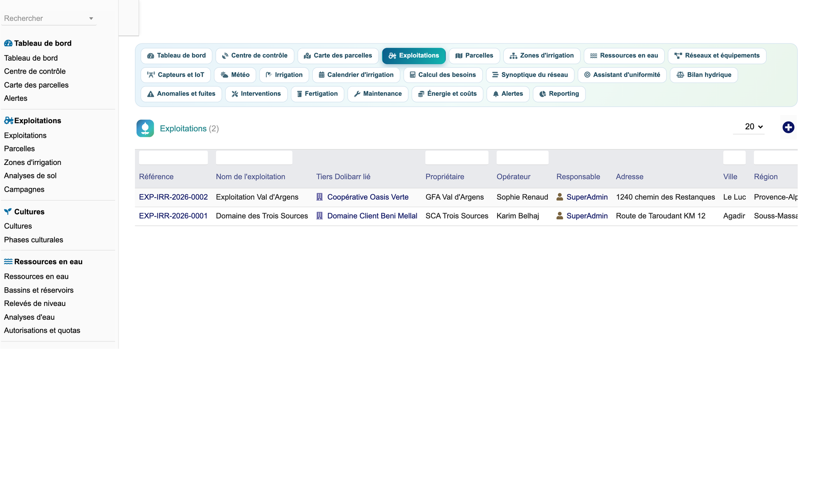Click the Énergie et coûts coins icon

tap(421, 94)
